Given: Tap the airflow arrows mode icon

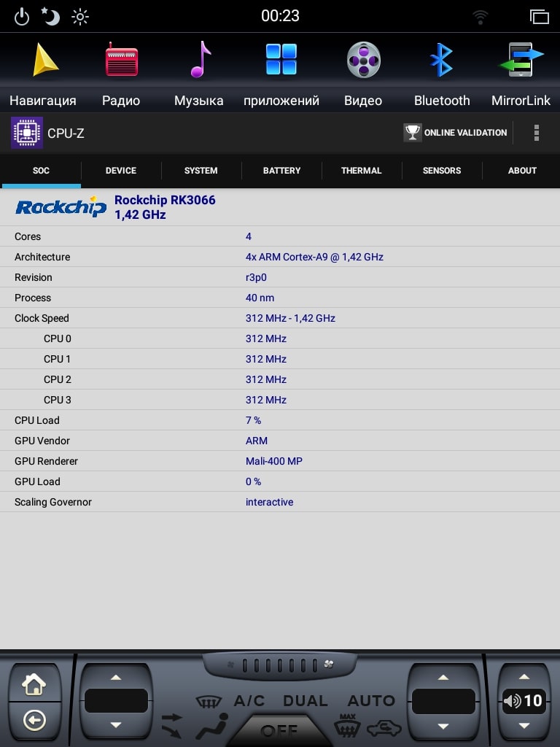Looking at the screenshot, I should click(x=172, y=726).
